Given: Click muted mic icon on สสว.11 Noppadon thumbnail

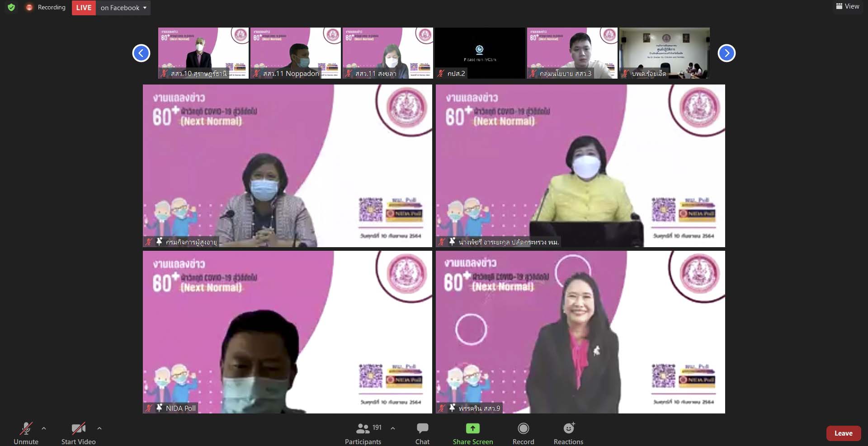Looking at the screenshot, I should click(256, 73).
